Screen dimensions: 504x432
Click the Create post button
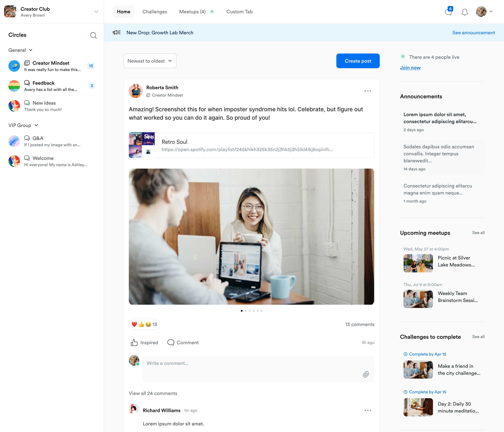tap(358, 61)
